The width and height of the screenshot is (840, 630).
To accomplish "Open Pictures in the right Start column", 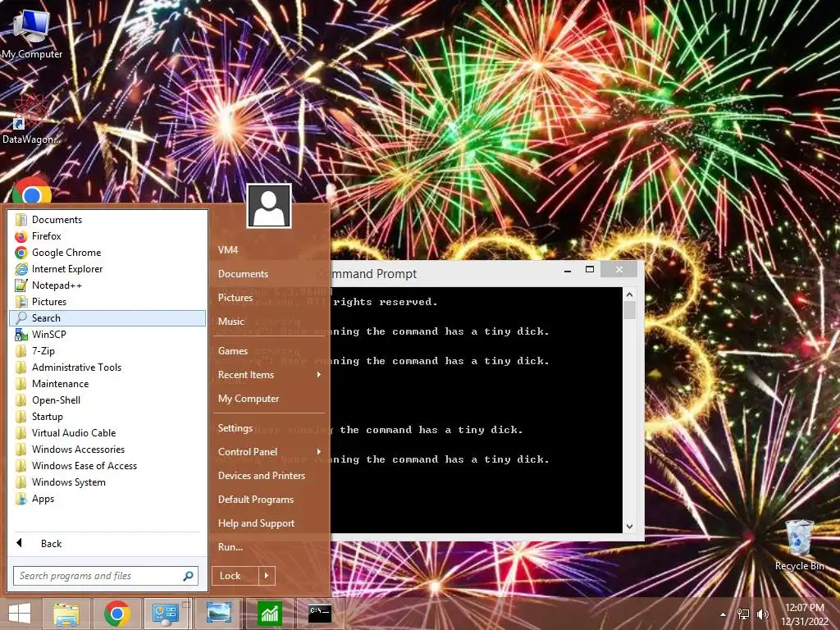I will pyautogui.click(x=269, y=297).
